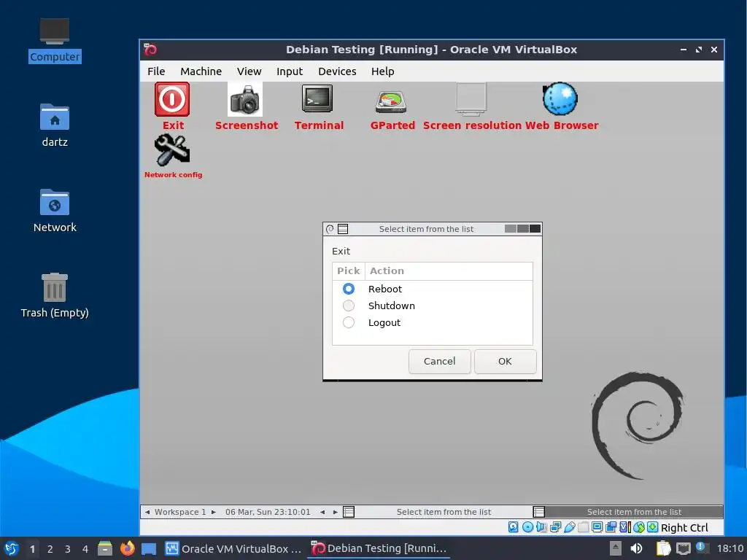Viewport: 747px width, 560px height.
Task: Click the audio indicator in VirtualBox status bar
Action: (541, 527)
